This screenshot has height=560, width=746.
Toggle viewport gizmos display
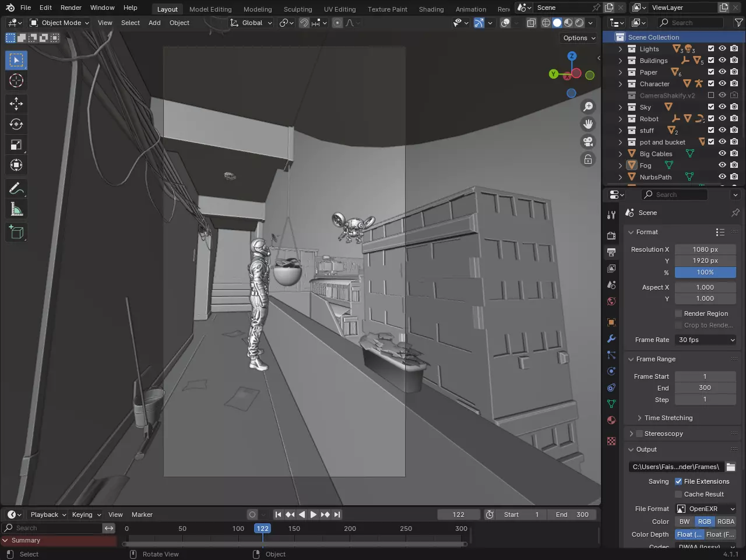[478, 23]
